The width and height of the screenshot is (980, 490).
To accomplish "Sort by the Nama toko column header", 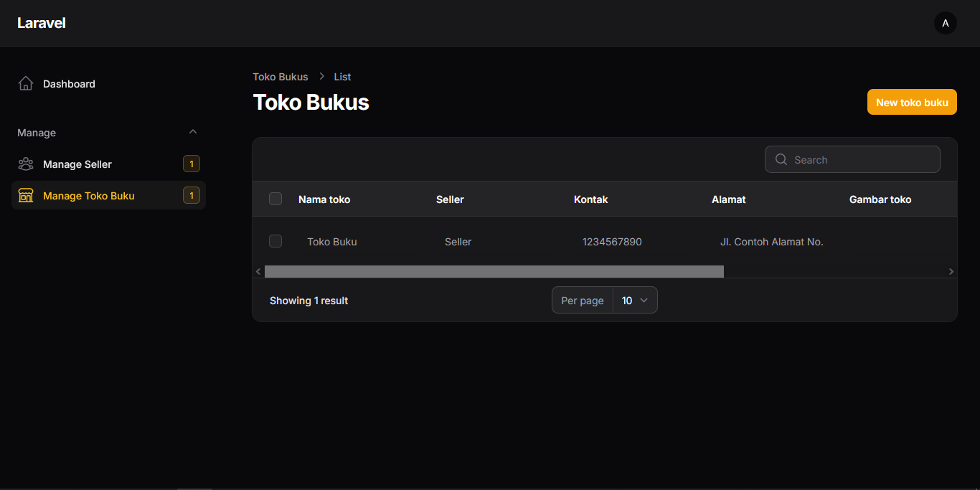I will tap(324, 199).
